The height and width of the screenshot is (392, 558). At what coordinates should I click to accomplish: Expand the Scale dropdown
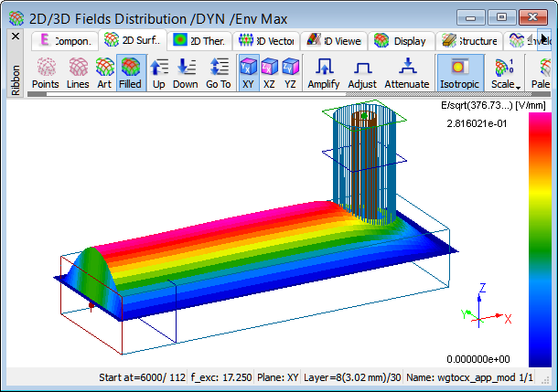tap(503, 72)
